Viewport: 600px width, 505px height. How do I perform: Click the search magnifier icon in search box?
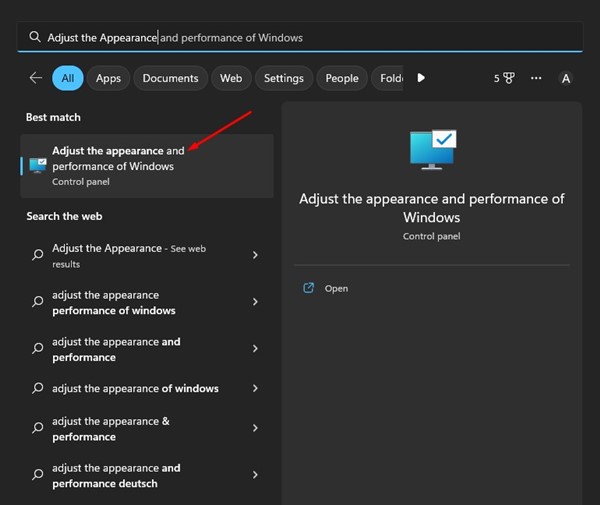[x=35, y=37]
